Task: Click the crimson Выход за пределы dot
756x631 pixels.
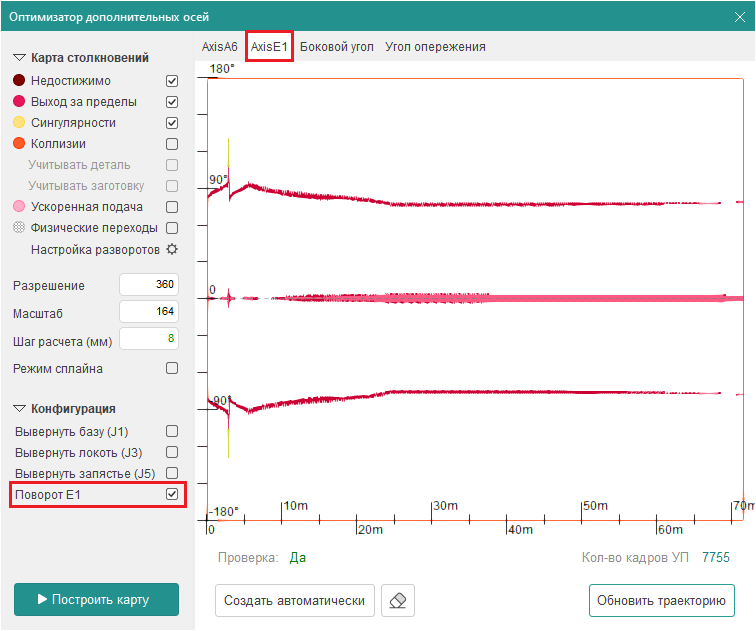Action: [x=19, y=102]
